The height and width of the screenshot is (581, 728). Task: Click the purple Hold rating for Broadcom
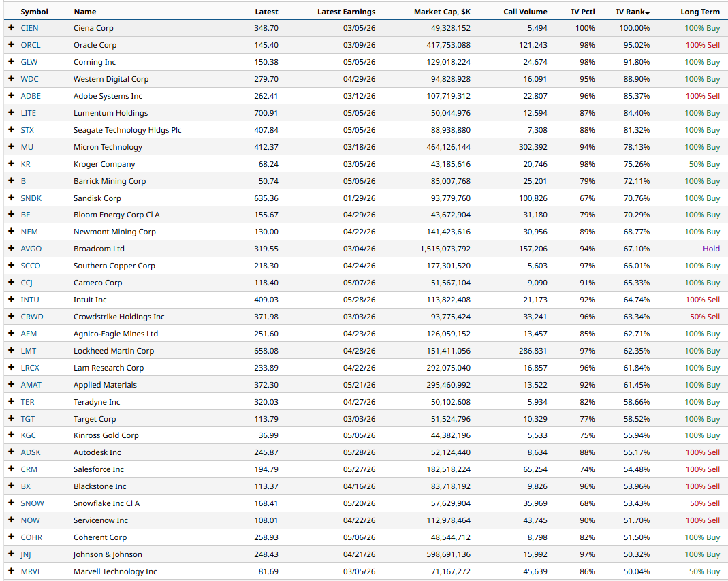[711, 249]
